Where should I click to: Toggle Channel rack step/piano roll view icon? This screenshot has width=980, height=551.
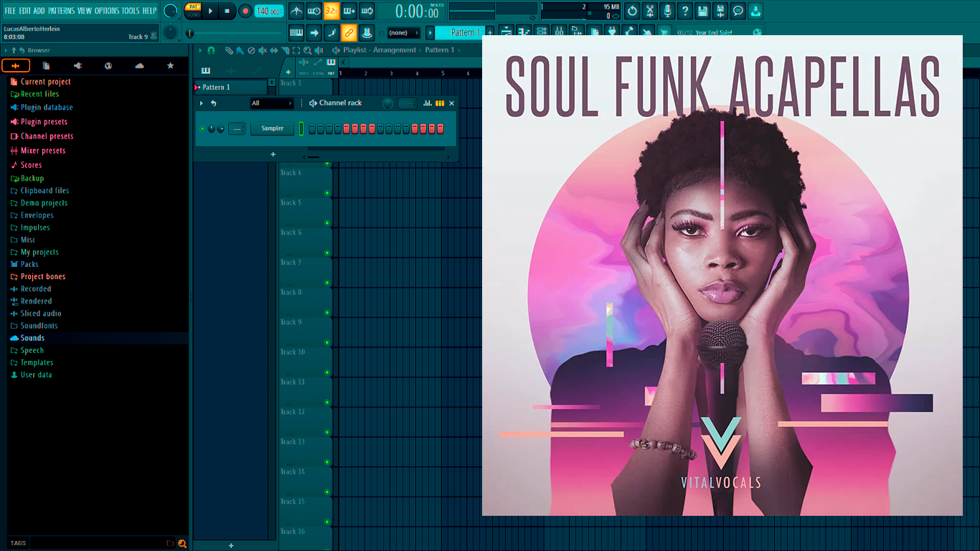(440, 103)
